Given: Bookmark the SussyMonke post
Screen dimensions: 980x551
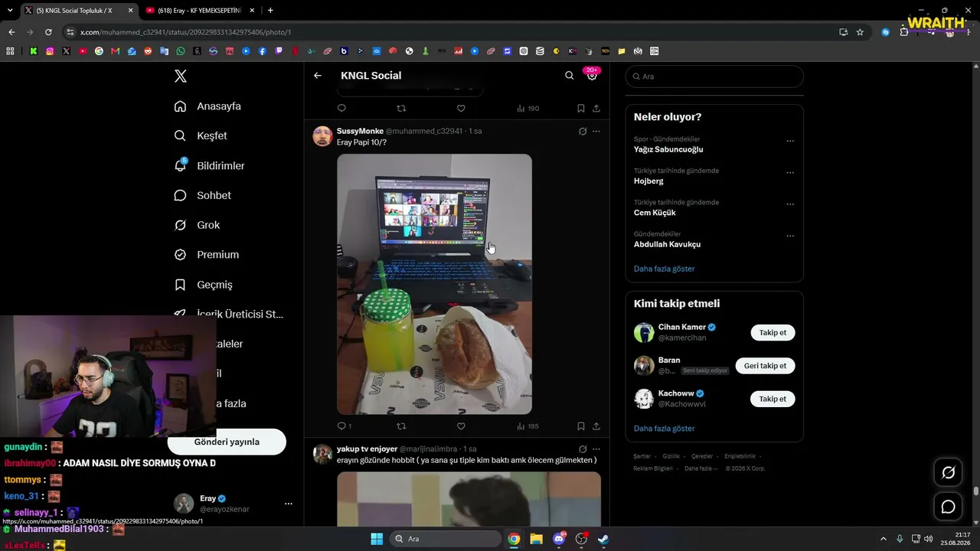Looking at the screenshot, I should click(581, 426).
